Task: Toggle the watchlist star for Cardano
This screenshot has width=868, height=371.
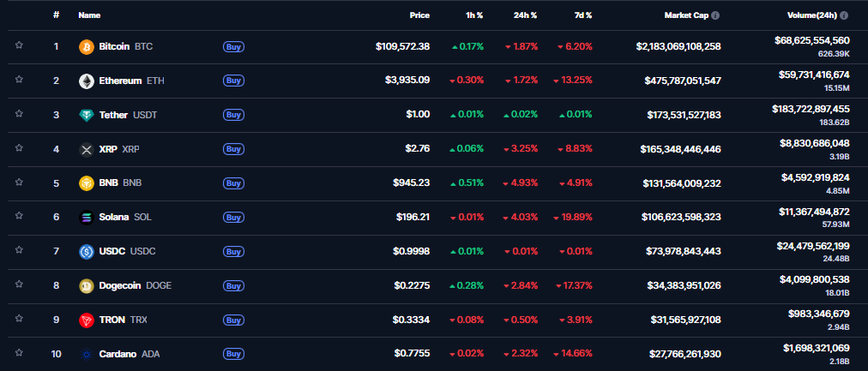Action: tap(19, 354)
